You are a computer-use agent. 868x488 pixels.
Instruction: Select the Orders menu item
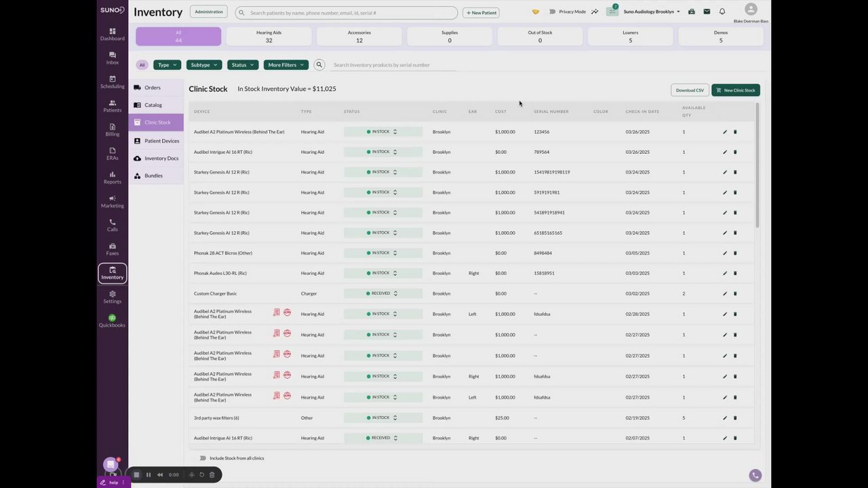(156, 87)
